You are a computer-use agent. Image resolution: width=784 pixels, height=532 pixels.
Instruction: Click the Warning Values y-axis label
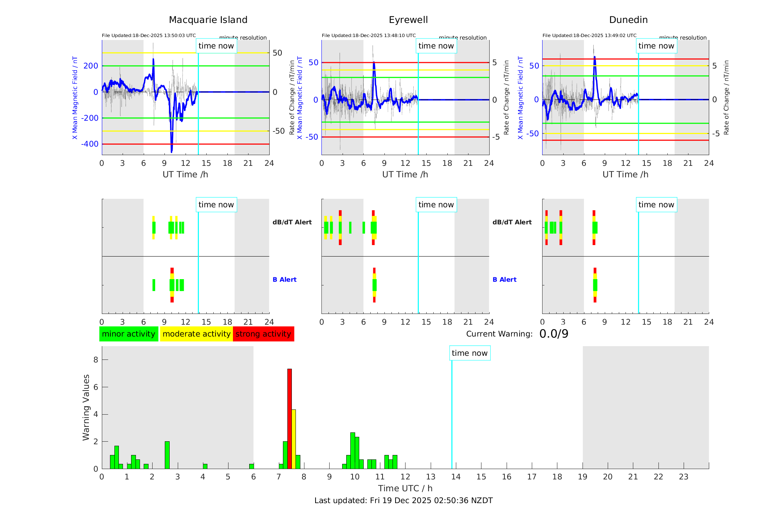[x=86, y=407]
